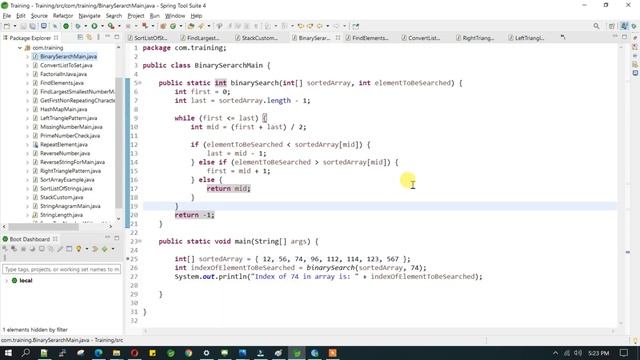
Task: Click the New Java Class green toolbar icon
Action: coord(173,26)
